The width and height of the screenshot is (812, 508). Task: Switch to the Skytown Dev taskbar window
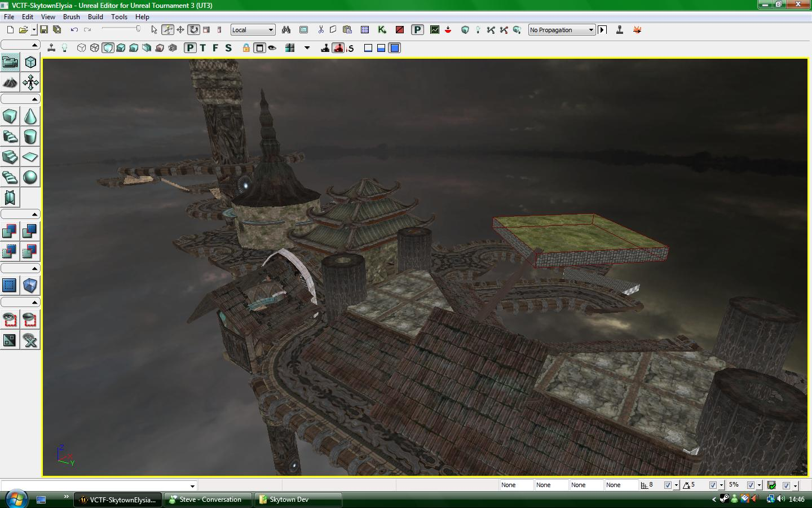298,500
